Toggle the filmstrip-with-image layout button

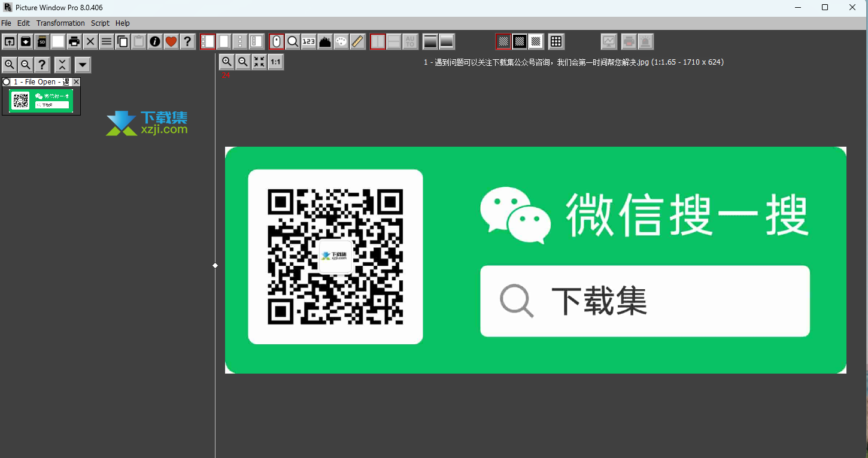[208, 41]
